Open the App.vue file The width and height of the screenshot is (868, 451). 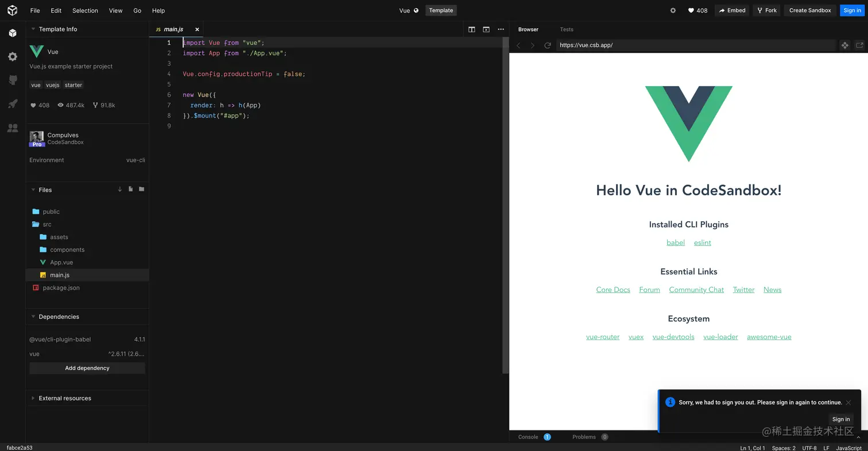click(87, 262)
